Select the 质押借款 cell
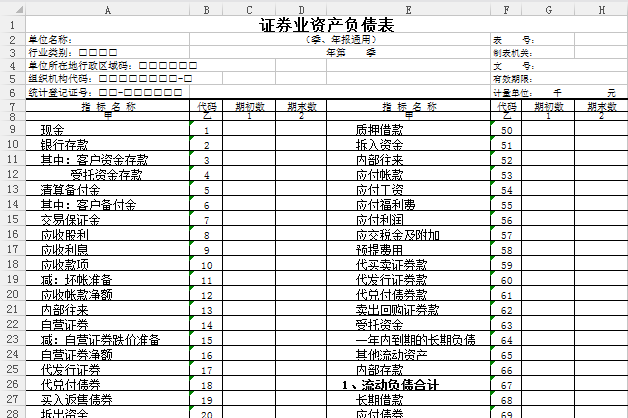The image size is (628, 418). (x=380, y=130)
